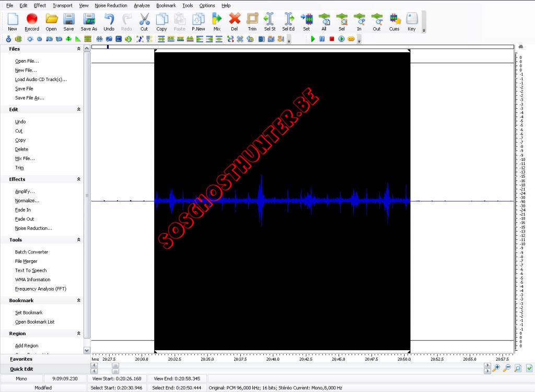Click the Amplify... effect link
Screen dimensions: 535x392
click(x=25, y=192)
